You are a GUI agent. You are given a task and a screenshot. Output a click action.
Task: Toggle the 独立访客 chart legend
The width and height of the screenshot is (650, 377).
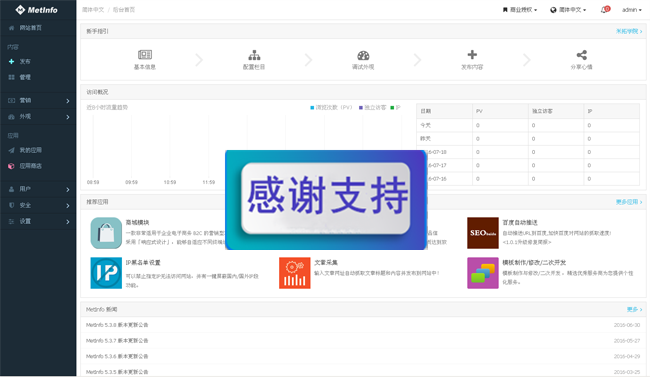[x=372, y=107]
